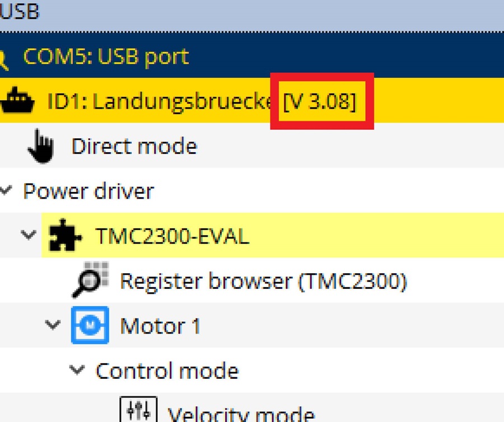Open Direct mode
This screenshot has height=422, width=504.
pos(134,146)
